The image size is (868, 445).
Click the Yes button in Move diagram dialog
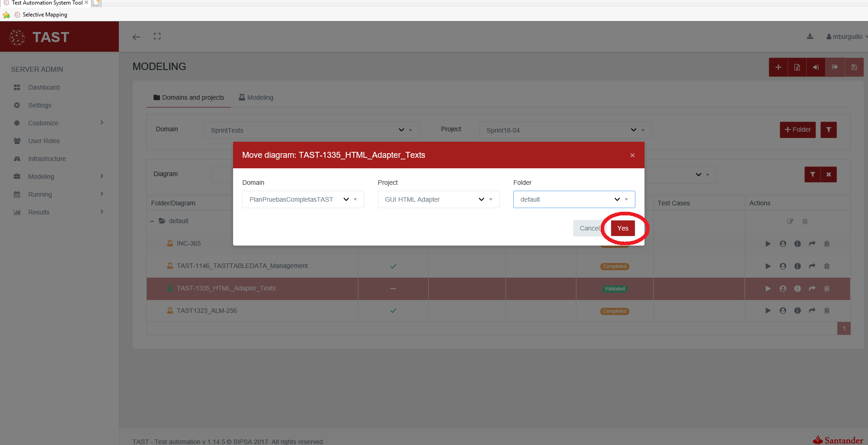(623, 228)
